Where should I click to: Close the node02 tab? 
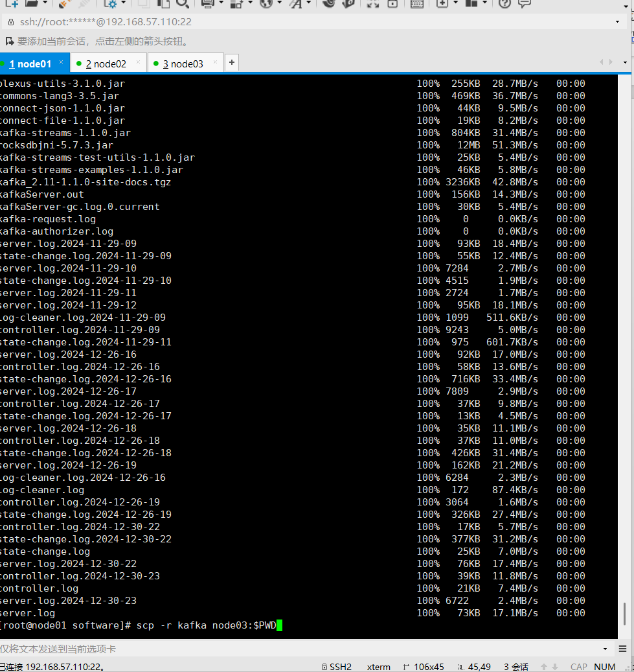(138, 62)
